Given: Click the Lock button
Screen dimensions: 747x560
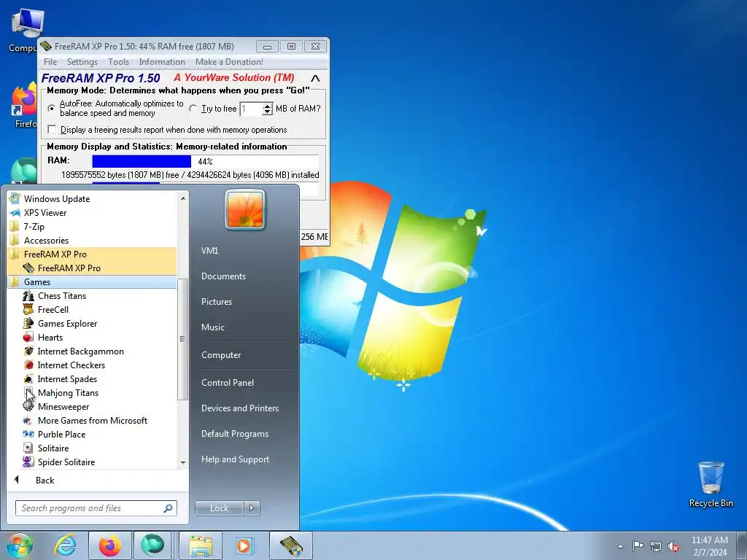Looking at the screenshot, I should (x=219, y=508).
